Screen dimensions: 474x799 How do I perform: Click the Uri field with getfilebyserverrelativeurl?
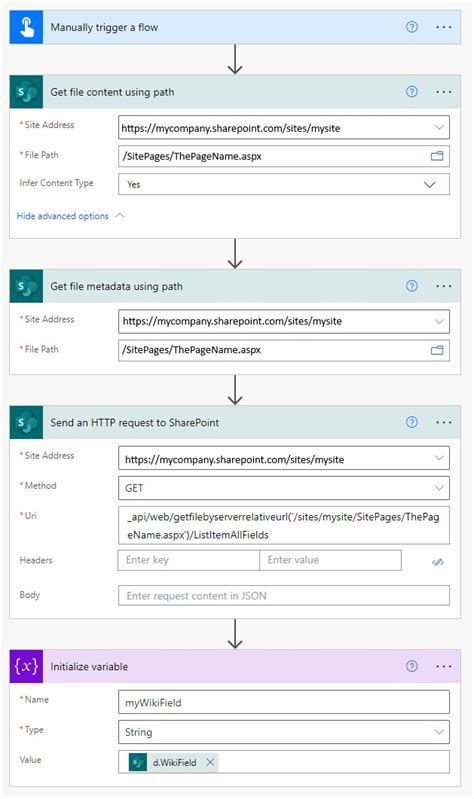point(284,525)
